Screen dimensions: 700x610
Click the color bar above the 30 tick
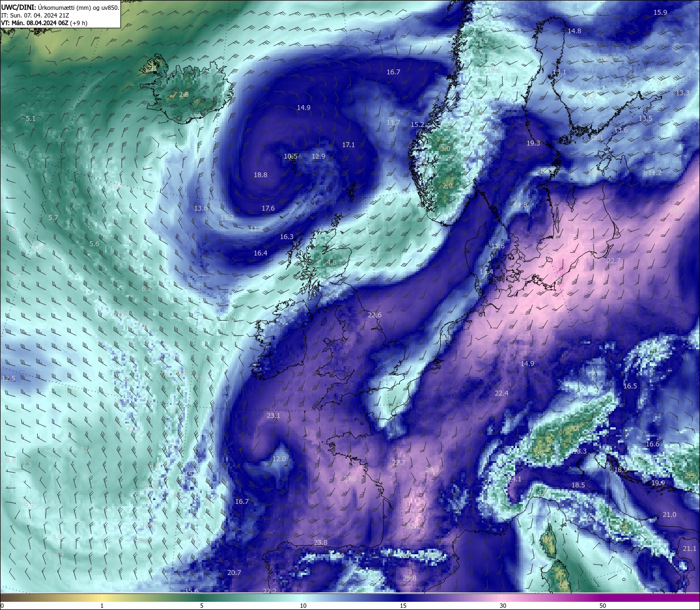pyautogui.click(x=503, y=597)
